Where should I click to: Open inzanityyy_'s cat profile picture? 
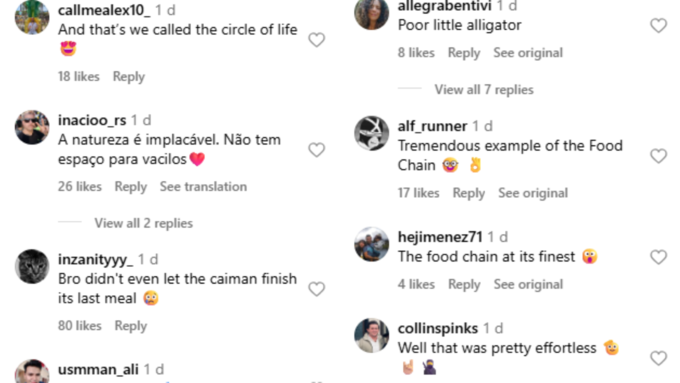pyautogui.click(x=32, y=266)
